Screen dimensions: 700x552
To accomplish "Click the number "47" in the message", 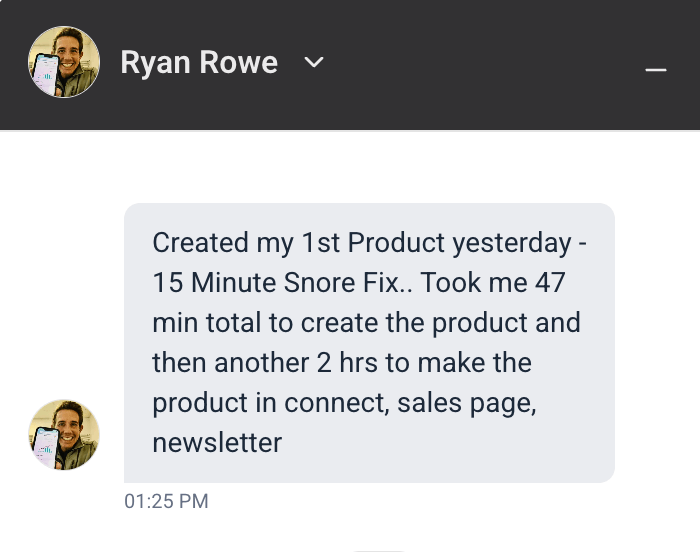I will [x=547, y=283].
